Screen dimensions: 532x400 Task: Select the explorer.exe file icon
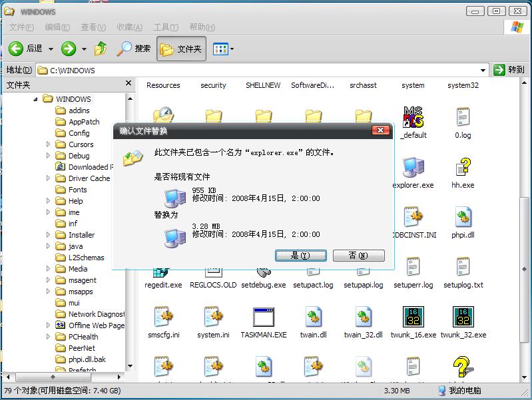tap(413, 167)
